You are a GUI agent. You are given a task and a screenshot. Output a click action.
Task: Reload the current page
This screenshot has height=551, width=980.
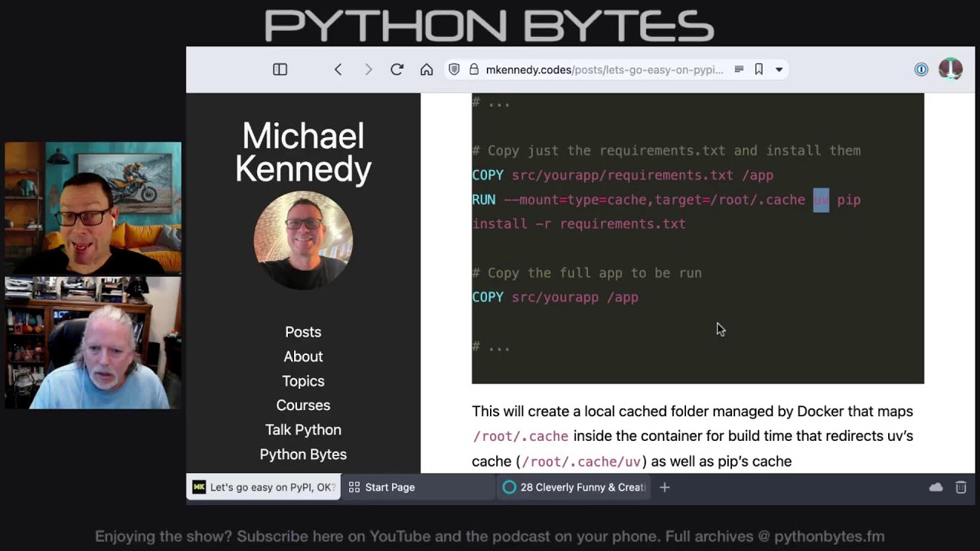coord(397,69)
